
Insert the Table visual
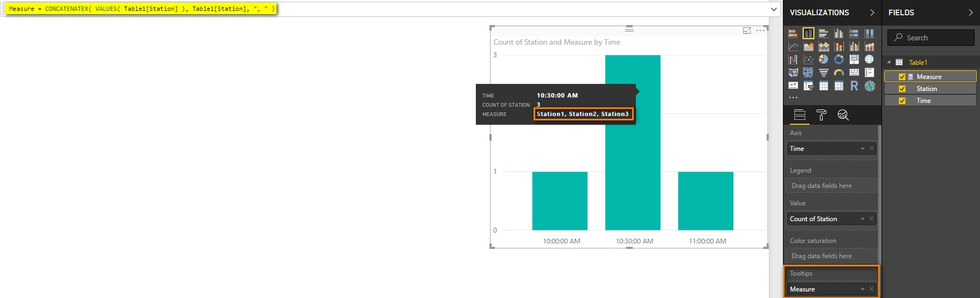(824, 86)
